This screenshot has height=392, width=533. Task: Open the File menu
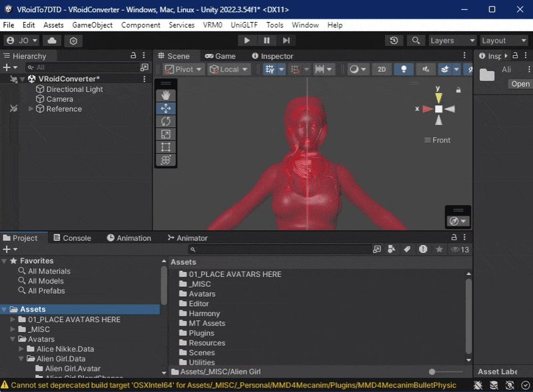coord(9,25)
